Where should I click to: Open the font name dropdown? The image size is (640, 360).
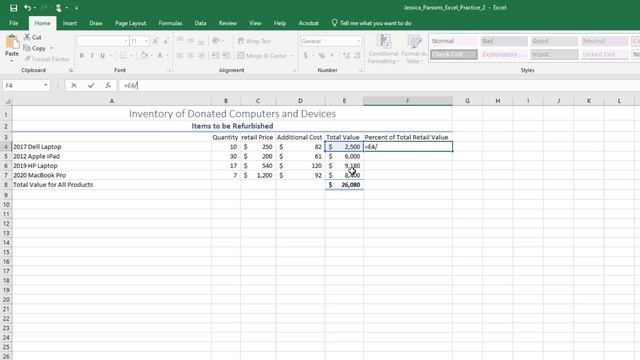(125, 41)
